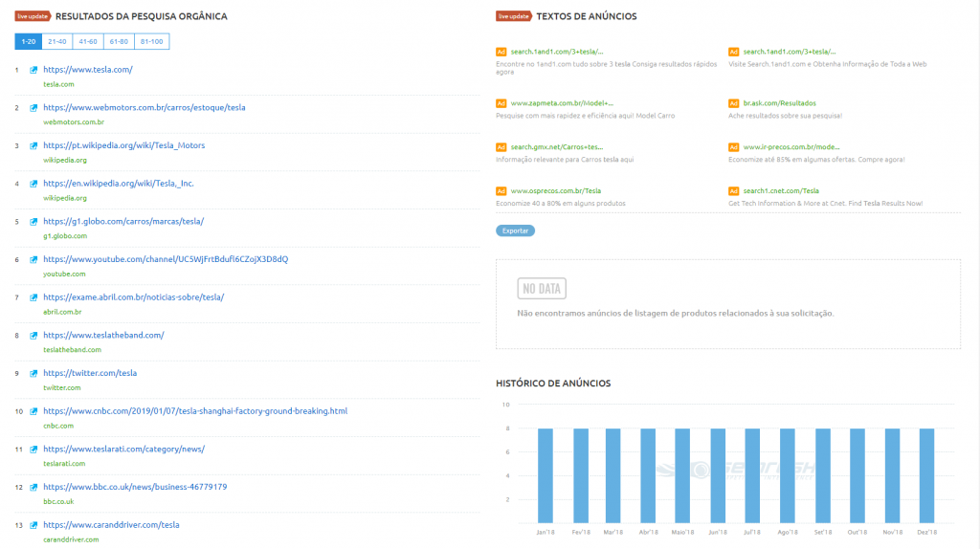Open the br.ask.com/Resultados ad link

[779, 103]
